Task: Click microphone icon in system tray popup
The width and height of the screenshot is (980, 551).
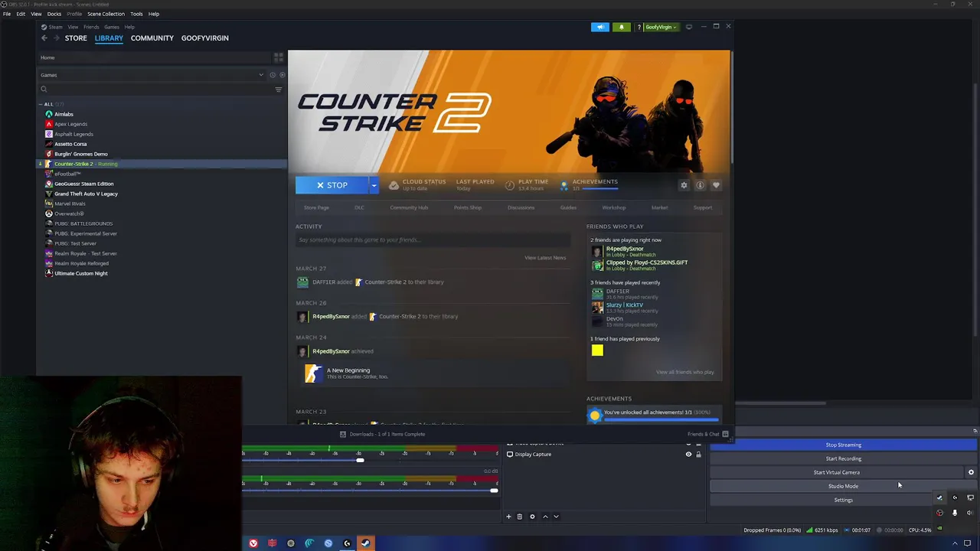Action: coord(955,513)
